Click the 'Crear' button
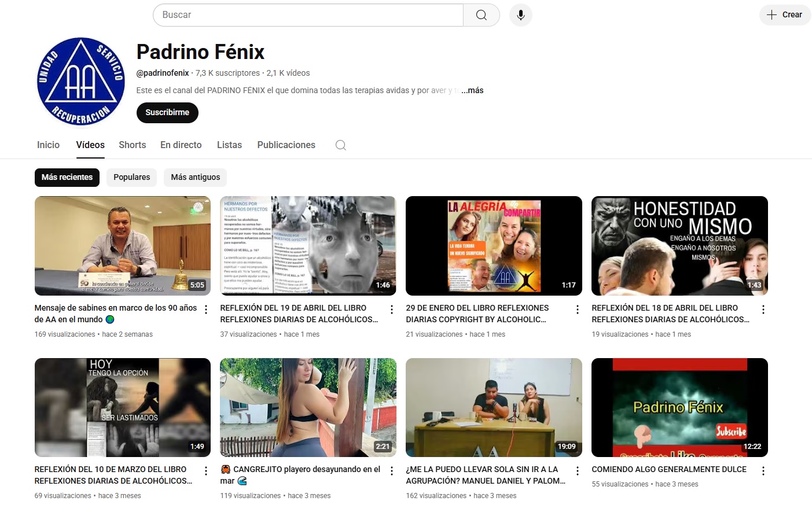The width and height of the screenshot is (812, 512). coord(785,14)
